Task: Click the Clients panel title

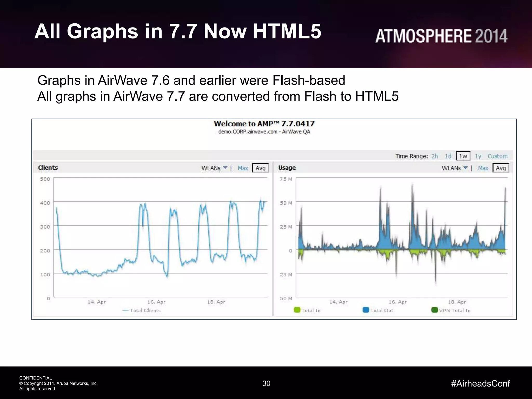Action: (x=48, y=168)
